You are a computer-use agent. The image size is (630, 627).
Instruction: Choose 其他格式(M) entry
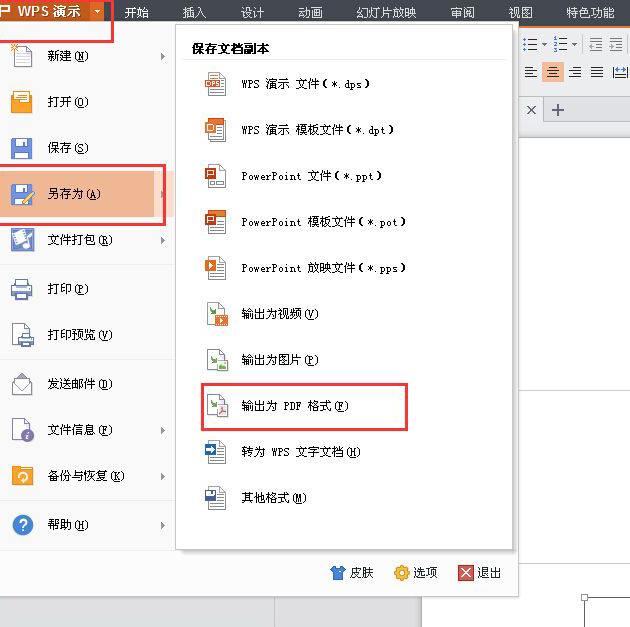coord(274,498)
